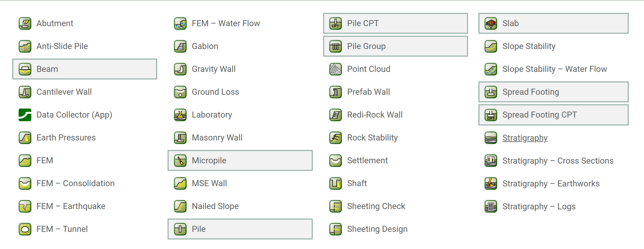Open the Stratigraphy – Earthworks icon
The image size is (644, 249).
491,184
